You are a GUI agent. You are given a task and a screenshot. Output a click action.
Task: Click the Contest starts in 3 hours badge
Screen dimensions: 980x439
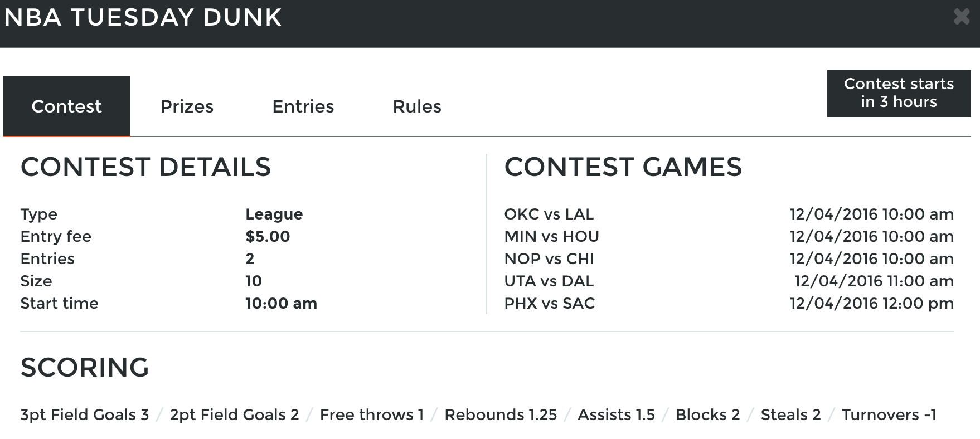pyautogui.click(x=899, y=93)
